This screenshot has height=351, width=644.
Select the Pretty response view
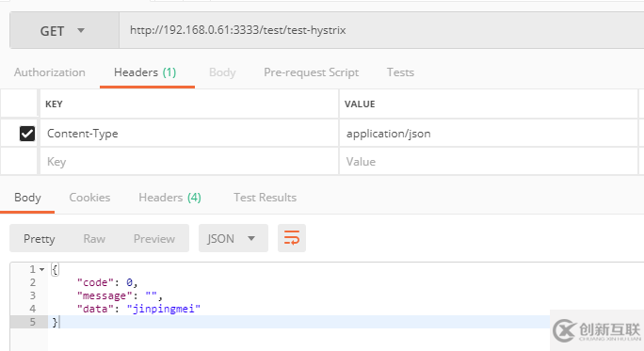coord(39,238)
